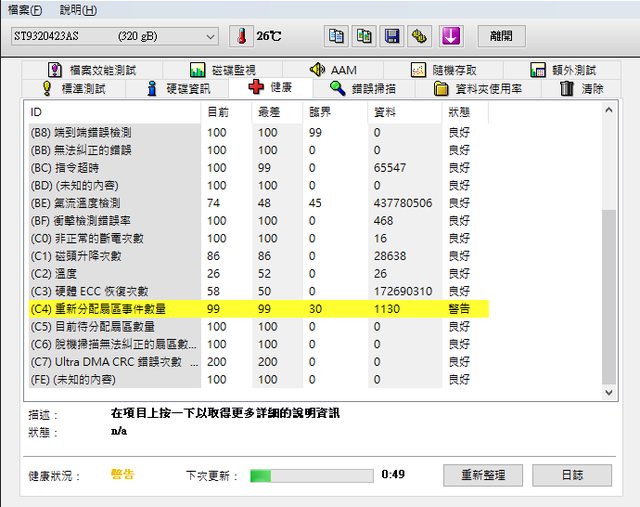Open the options (gears) toolbar icon
The width and height of the screenshot is (640, 507).
[x=421, y=36]
